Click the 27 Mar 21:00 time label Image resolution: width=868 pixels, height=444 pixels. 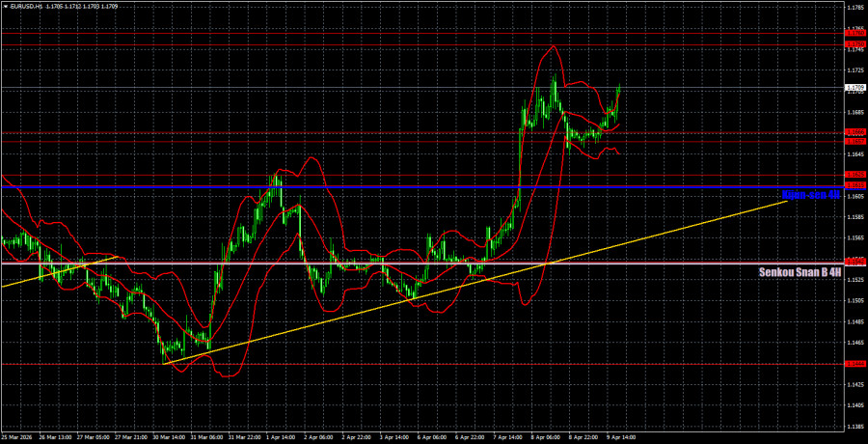[130, 437]
